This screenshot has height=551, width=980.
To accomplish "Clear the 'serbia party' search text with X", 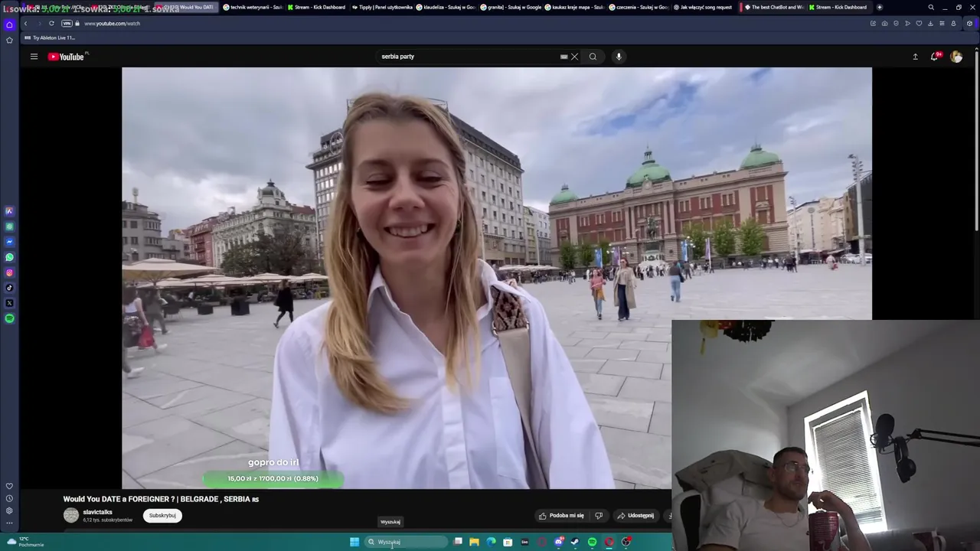I will point(574,57).
